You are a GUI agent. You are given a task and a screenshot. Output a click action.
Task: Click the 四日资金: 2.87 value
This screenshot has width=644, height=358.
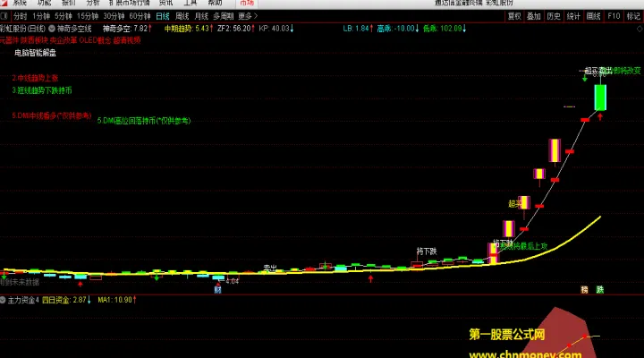(x=66, y=300)
